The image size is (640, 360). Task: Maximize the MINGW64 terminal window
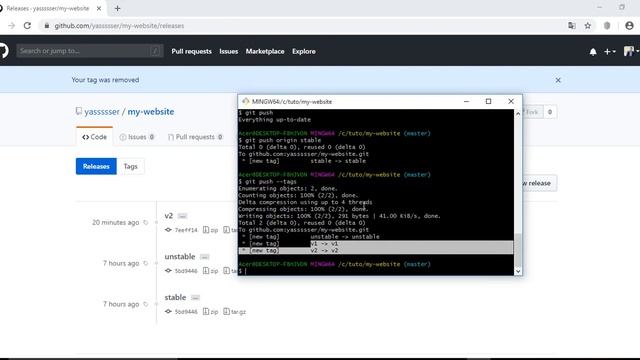click(488, 102)
